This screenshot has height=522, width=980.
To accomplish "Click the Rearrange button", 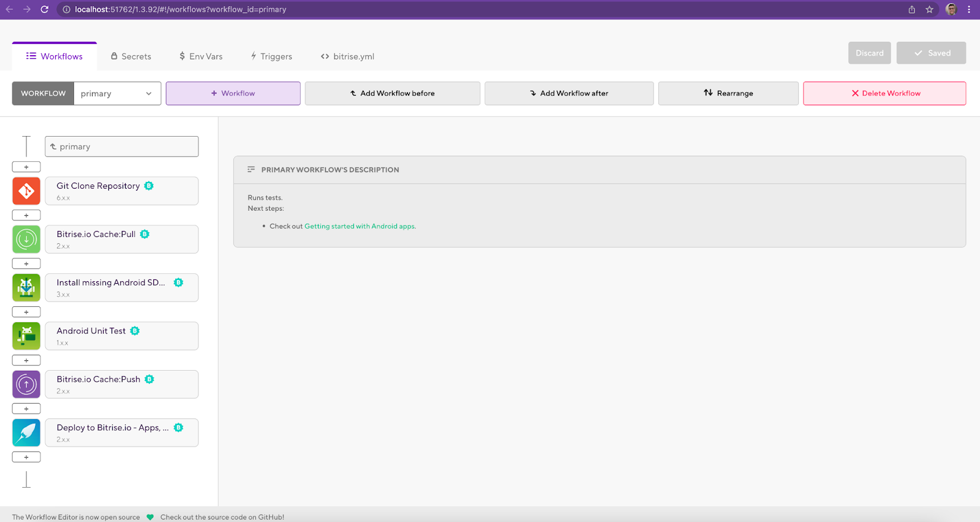I will [728, 93].
